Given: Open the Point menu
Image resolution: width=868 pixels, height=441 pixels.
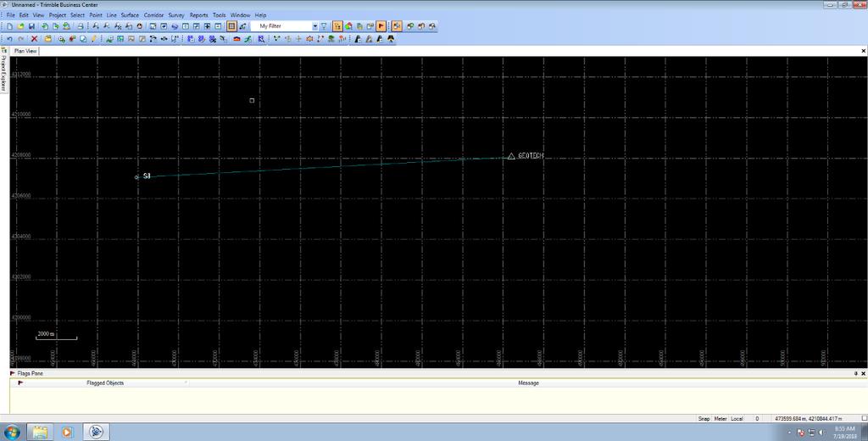Looking at the screenshot, I should [96, 15].
